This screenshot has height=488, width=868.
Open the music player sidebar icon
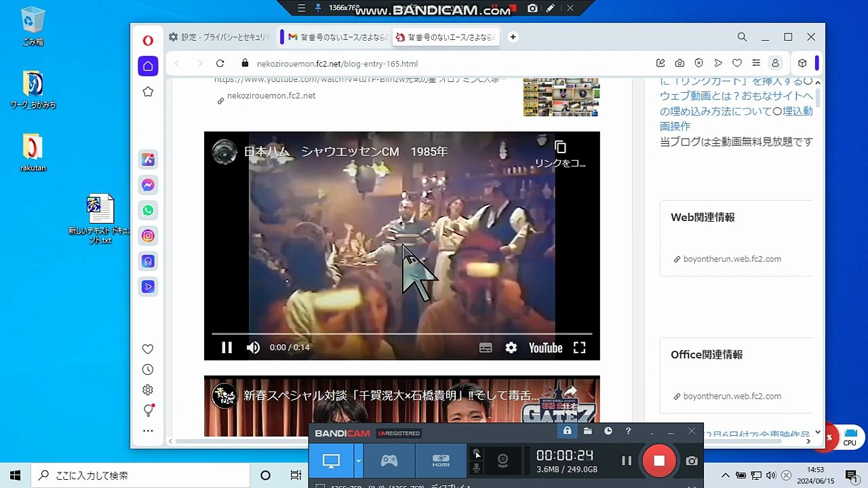148,261
